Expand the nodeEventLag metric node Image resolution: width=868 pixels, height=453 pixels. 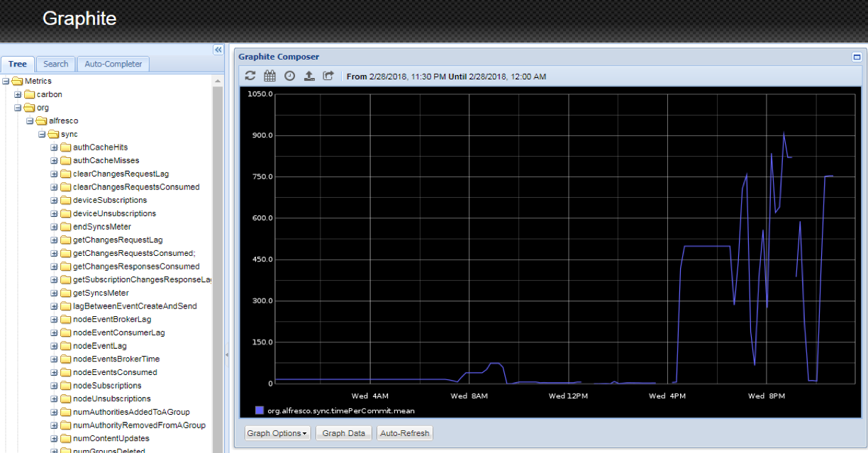(53, 345)
